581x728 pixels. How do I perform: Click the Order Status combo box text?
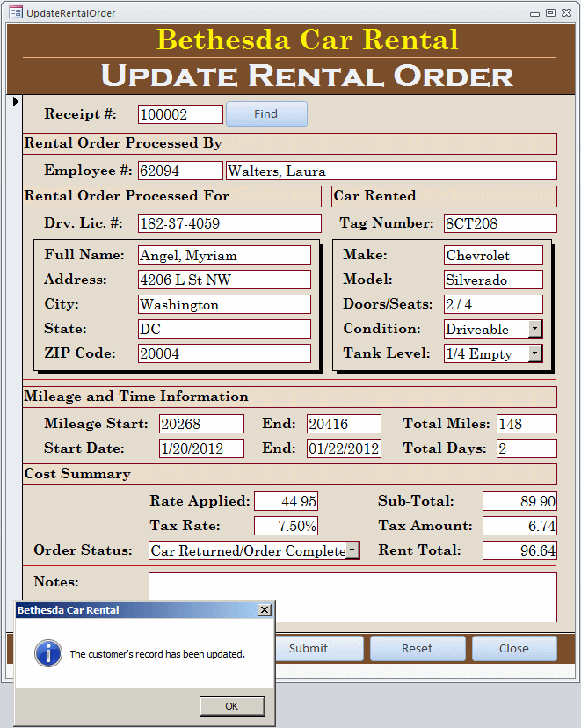pyautogui.click(x=247, y=550)
